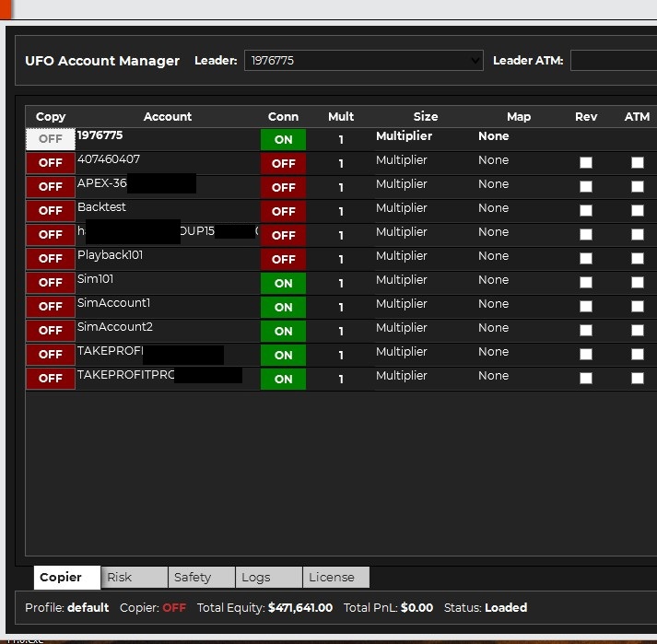This screenshot has height=644, width=657.
Task: Check Rev checkbox for SimAccount1
Action: coord(586,306)
